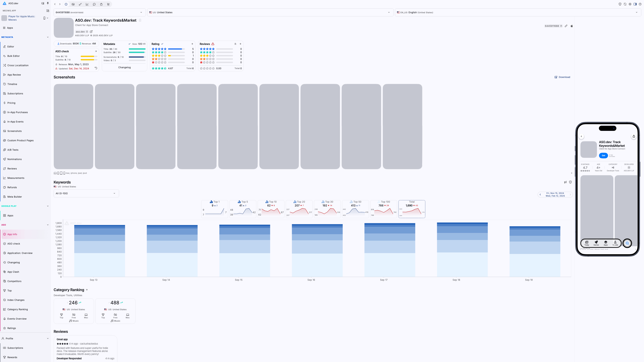
Task: Copy the aso.dev URL with clipboard icon
Action: 87,32
